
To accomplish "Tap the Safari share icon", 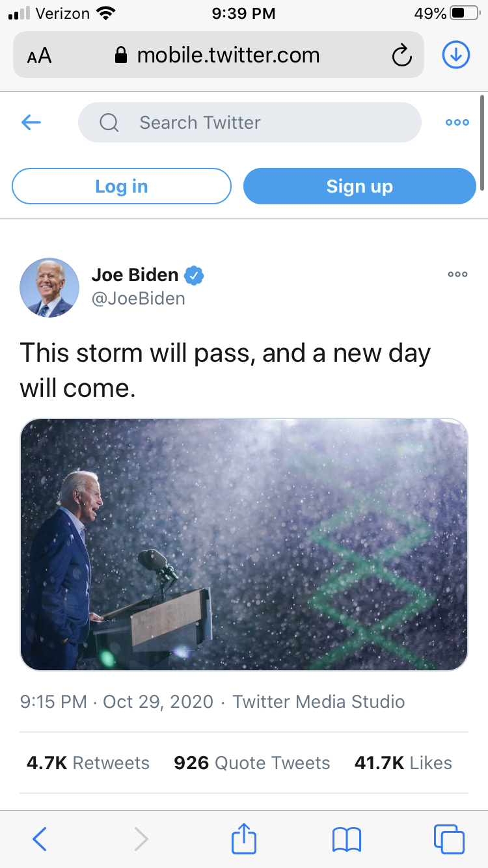I will (x=244, y=838).
